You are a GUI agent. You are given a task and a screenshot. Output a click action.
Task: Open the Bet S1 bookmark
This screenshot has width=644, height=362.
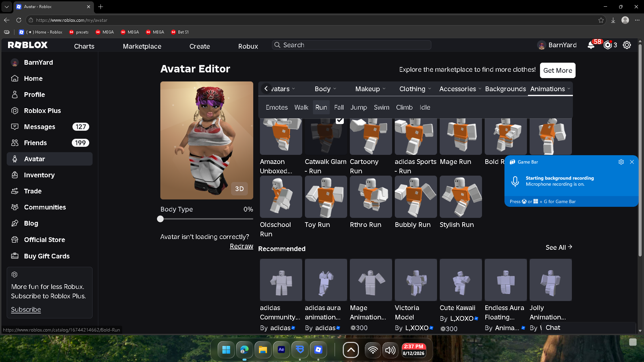point(180,32)
